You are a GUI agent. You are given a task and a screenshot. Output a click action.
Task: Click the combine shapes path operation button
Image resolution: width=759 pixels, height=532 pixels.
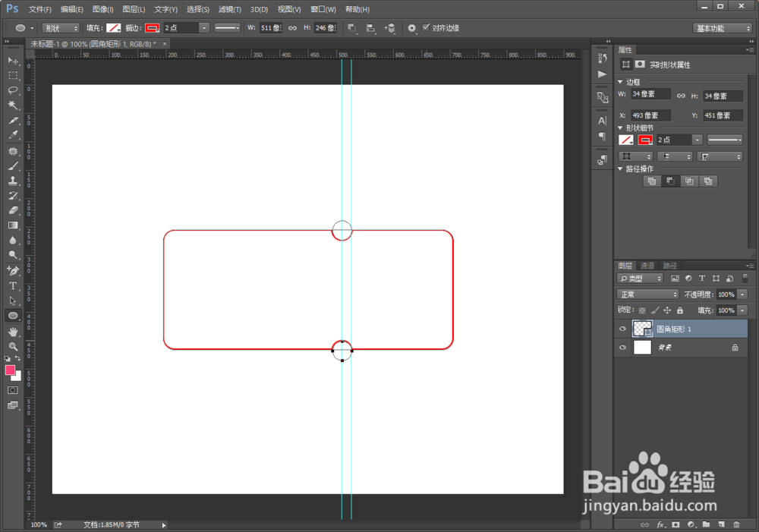[652, 181]
